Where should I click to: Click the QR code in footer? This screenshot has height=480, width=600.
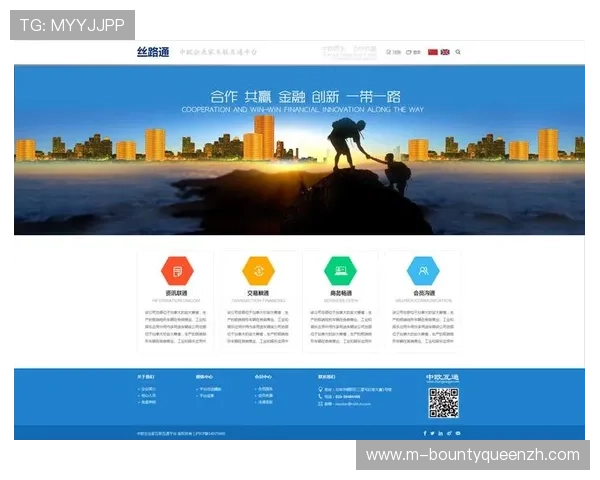pos(443,403)
